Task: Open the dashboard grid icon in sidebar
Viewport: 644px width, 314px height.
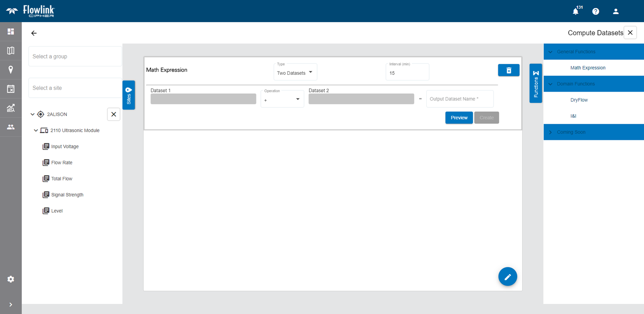Action: [x=11, y=31]
